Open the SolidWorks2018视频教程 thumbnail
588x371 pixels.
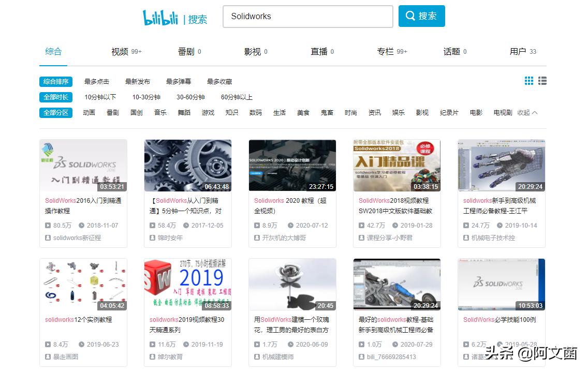tap(396, 165)
